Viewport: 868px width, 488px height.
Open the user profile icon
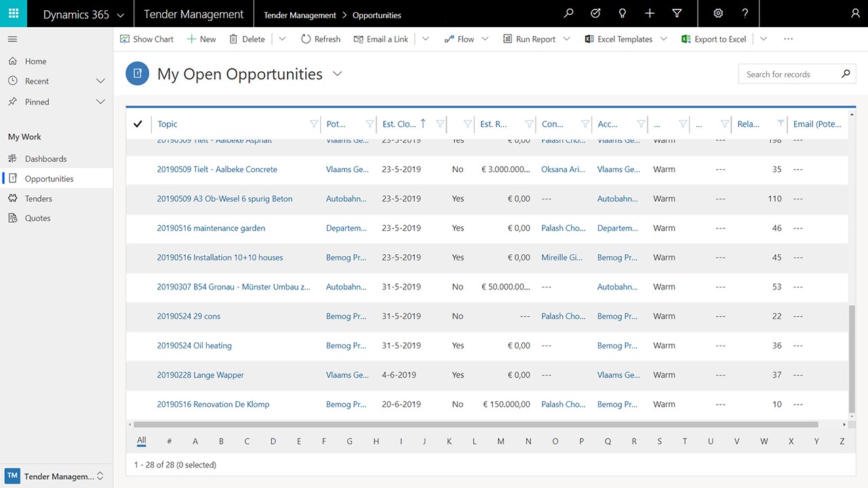click(854, 14)
